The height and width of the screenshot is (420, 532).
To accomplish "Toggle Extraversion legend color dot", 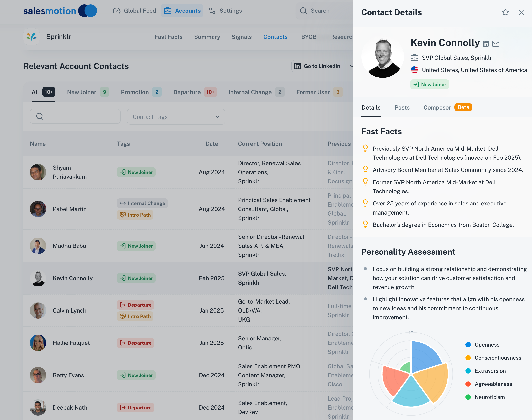I will [x=468, y=371].
